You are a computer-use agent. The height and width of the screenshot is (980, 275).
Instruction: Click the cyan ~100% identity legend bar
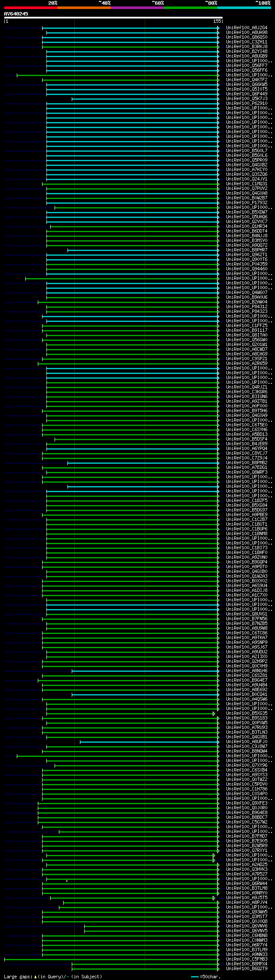(x=244, y=8)
